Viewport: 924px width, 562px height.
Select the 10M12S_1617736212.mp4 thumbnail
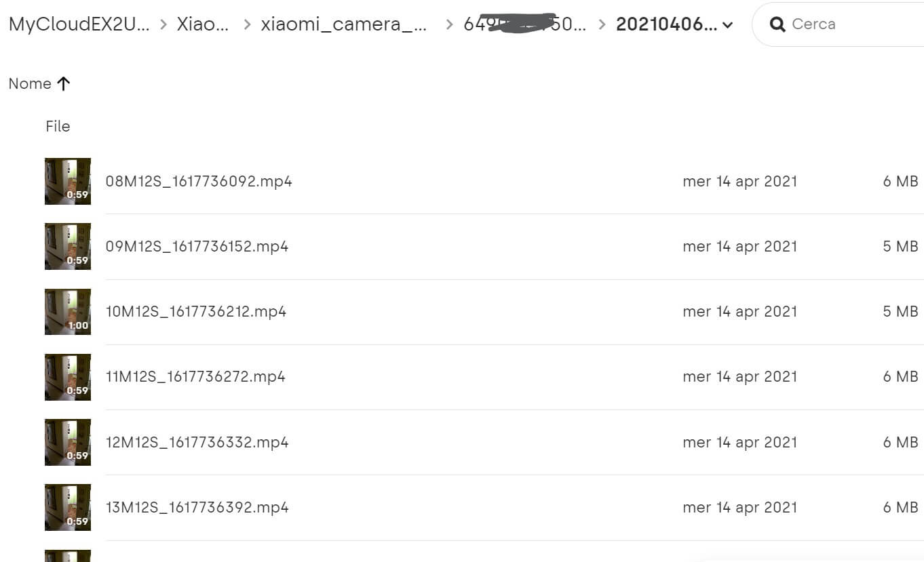tap(68, 311)
